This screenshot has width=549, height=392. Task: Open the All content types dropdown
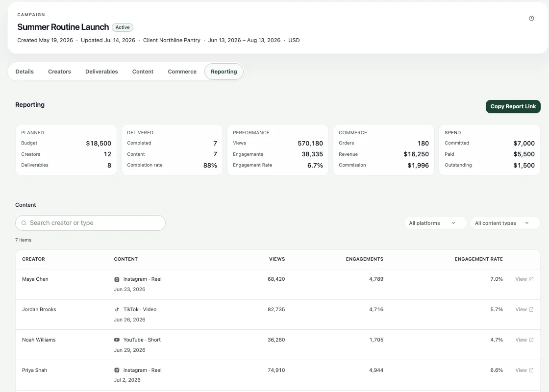pyautogui.click(x=504, y=223)
